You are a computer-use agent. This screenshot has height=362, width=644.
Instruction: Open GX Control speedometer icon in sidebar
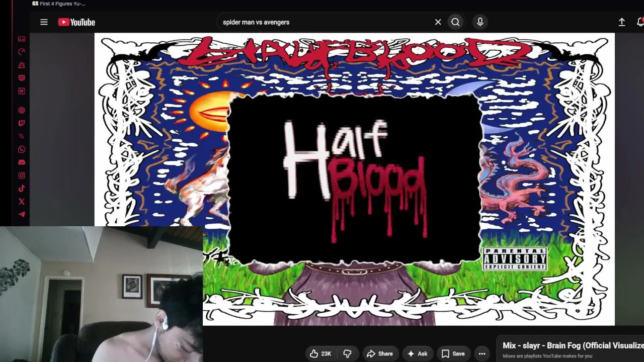pos(22,52)
